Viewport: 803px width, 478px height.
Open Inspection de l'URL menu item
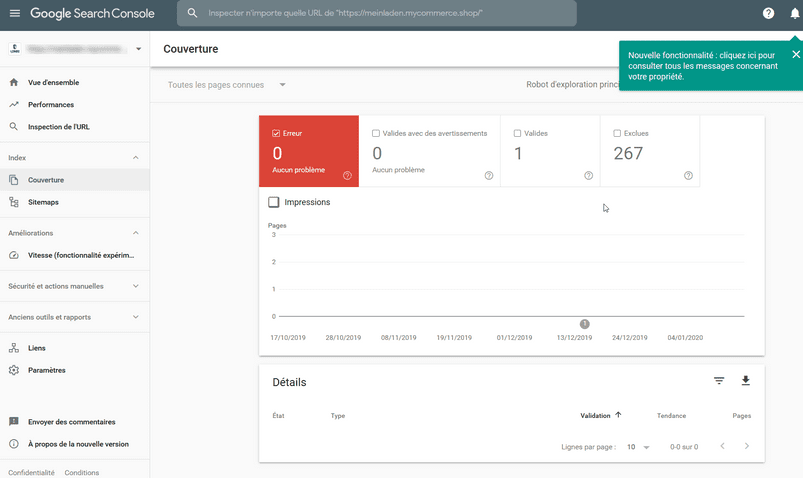click(75, 127)
